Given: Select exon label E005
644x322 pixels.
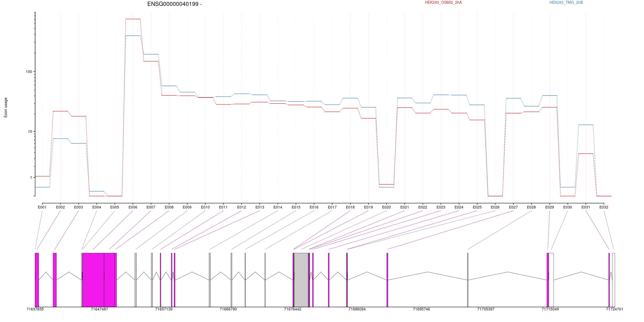Looking at the screenshot, I should coord(115,207).
